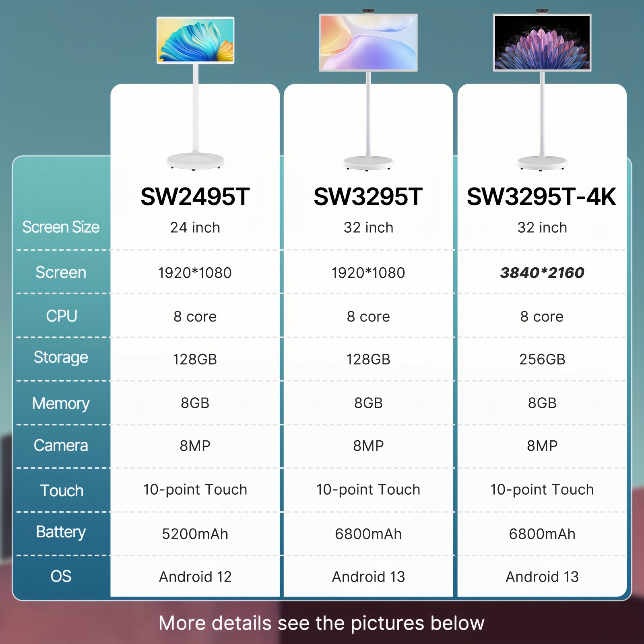Screen dimensions: 644x644
Task: Click 8 core in the SW3295T column
Action: pyautogui.click(x=368, y=317)
